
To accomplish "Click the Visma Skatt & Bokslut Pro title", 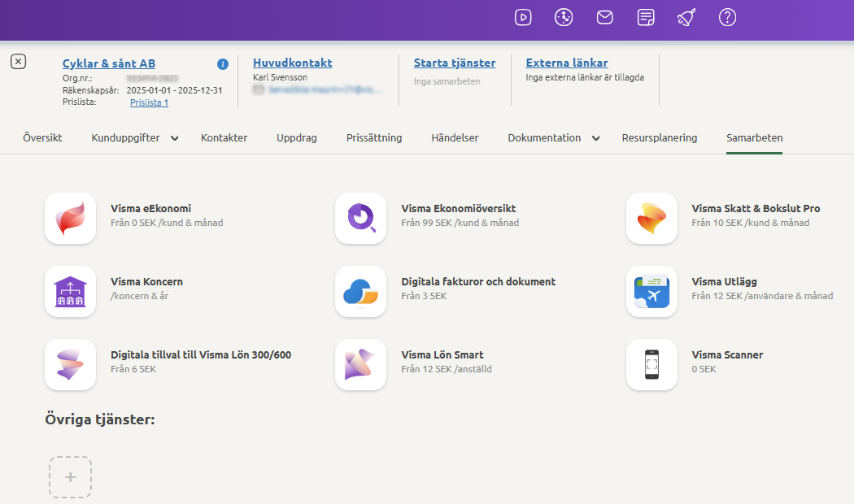I will (756, 208).
